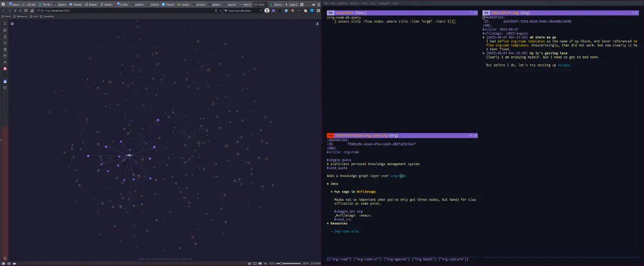Switch to the ORUI browser tab
The height and width of the screenshot is (266, 644).
click(260, 4)
